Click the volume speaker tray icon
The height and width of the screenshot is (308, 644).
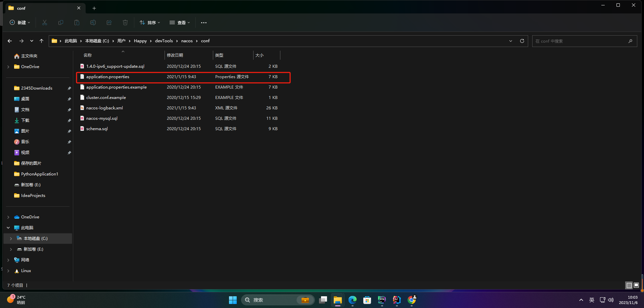(611, 300)
